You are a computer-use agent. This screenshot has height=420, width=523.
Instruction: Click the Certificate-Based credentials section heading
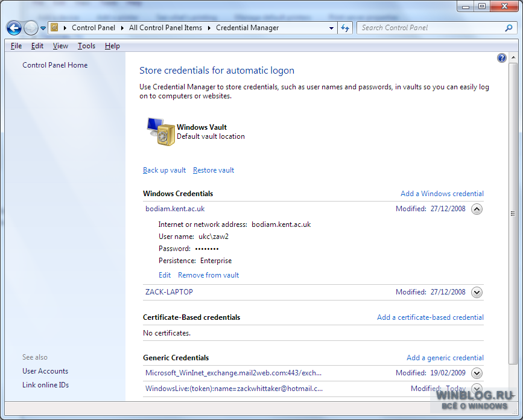191,317
